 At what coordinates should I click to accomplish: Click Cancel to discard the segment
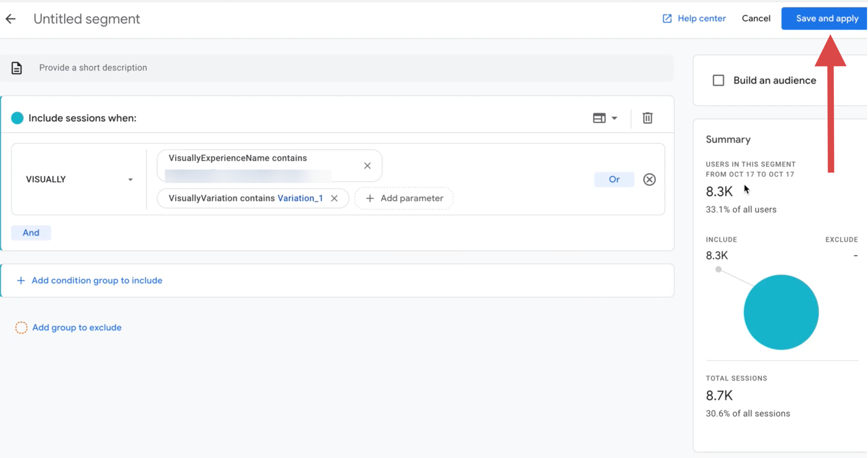coord(756,18)
